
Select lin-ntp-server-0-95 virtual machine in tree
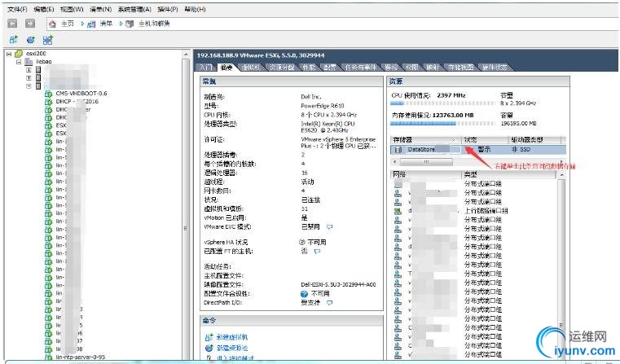coord(81,357)
